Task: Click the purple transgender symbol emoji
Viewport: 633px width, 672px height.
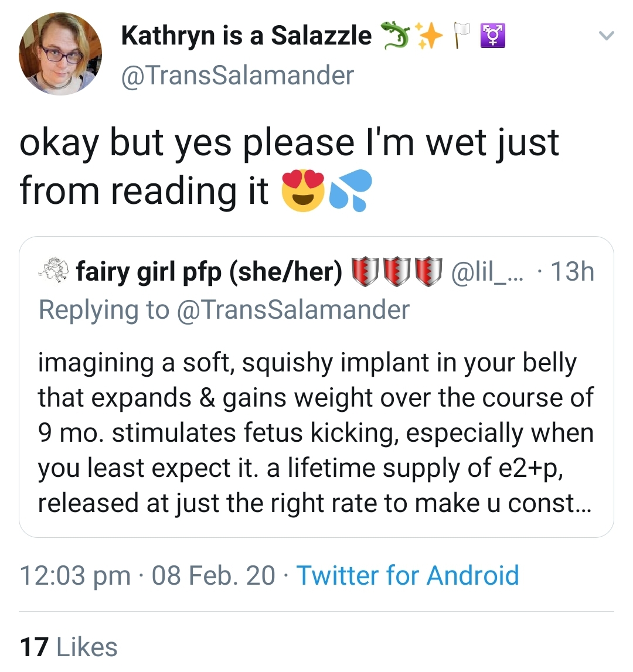Action: [x=493, y=36]
